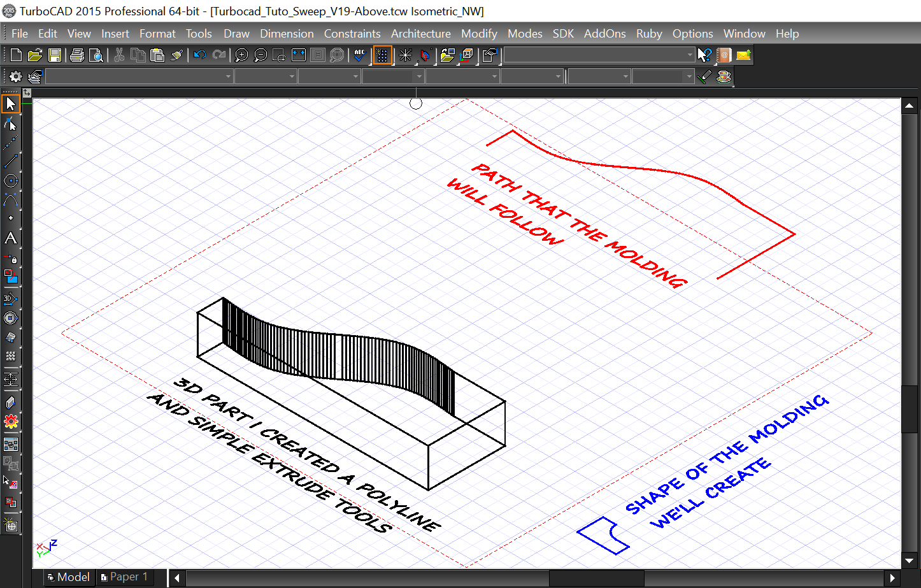Toggle the grid display button
The image size is (921, 588).
pos(382,55)
